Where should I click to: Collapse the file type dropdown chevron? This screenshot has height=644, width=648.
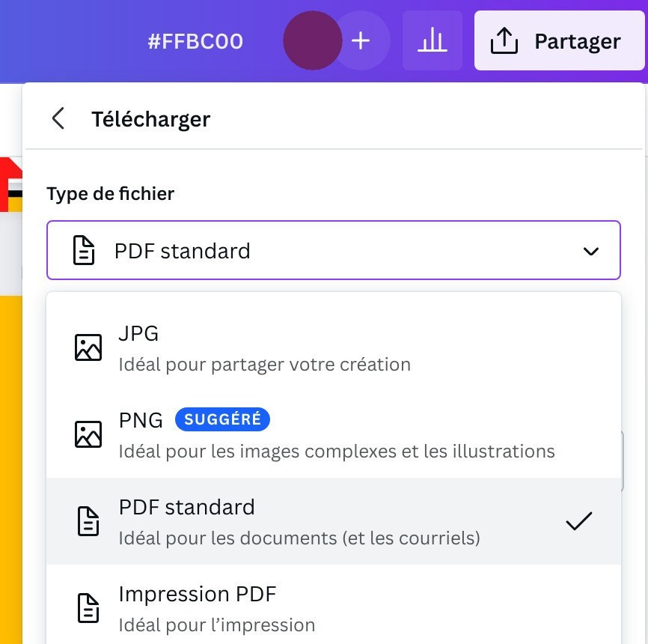point(590,251)
